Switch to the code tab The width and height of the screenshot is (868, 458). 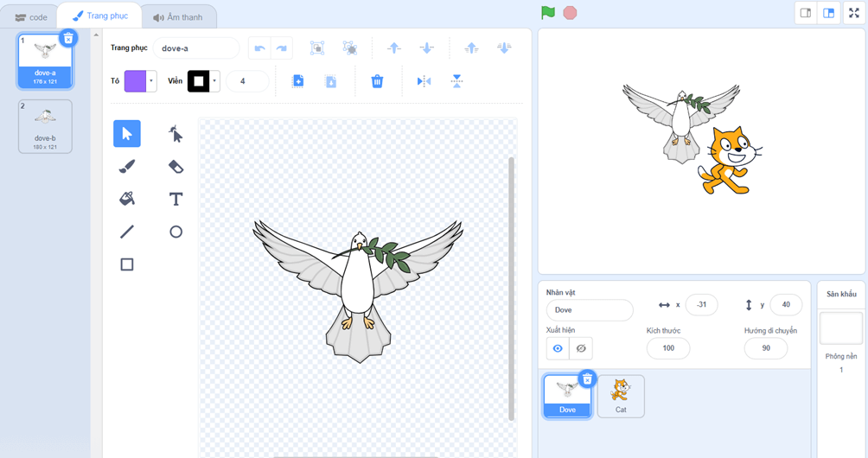(30, 17)
